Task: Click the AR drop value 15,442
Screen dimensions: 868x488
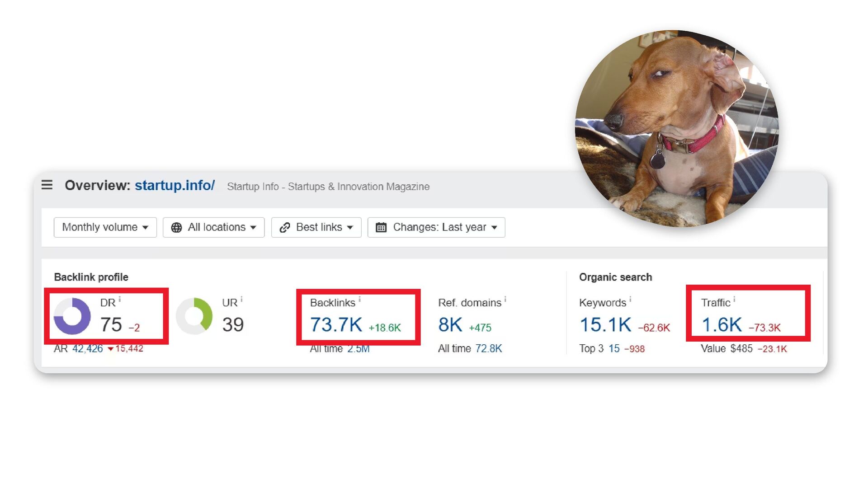Action: point(129,348)
